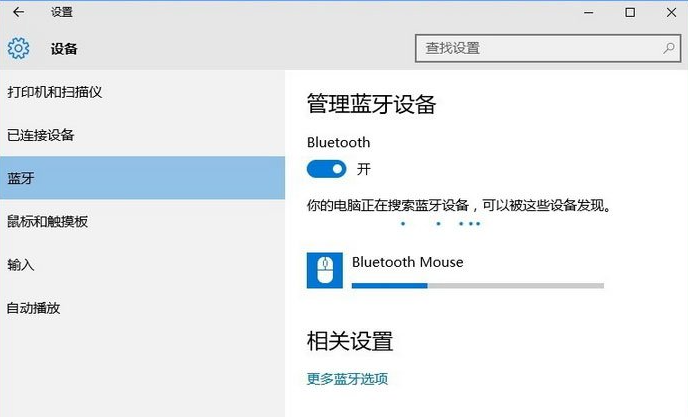
Task: Toggle the Bluetooth switch off
Action: coord(327,169)
